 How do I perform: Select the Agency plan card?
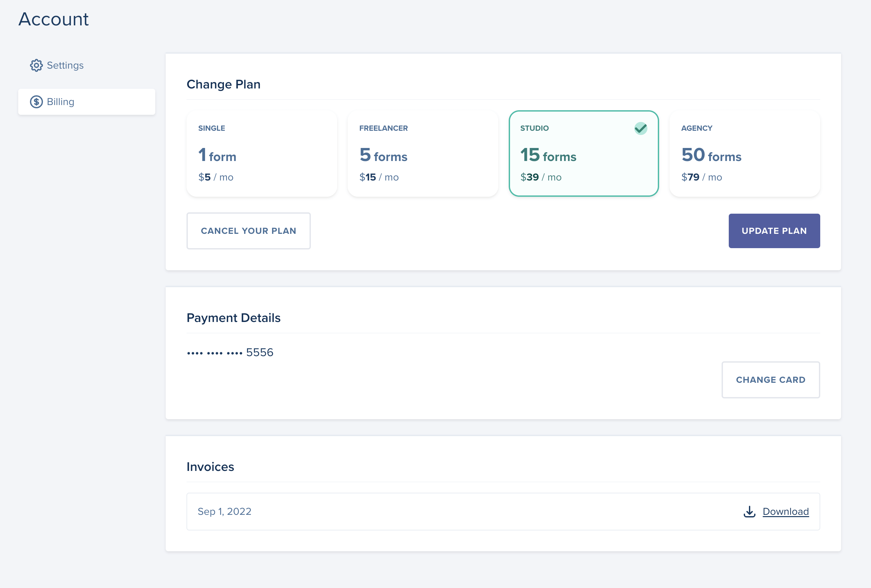coord(745,154)
